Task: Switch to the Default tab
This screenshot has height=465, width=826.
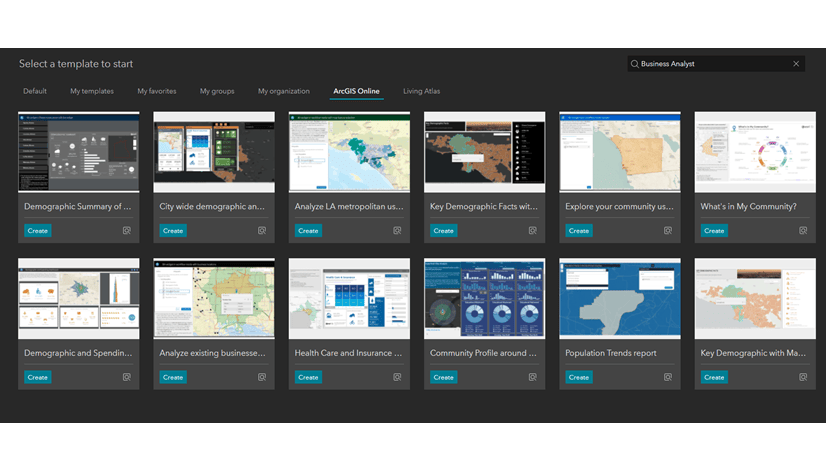Action: 35,91
